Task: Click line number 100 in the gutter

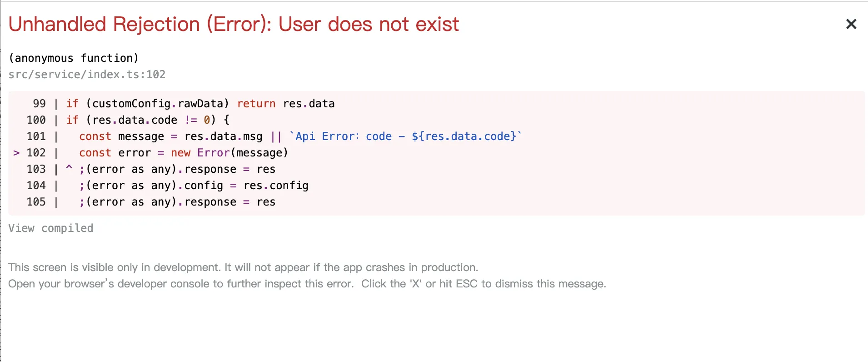Action: tap(36, 120)
